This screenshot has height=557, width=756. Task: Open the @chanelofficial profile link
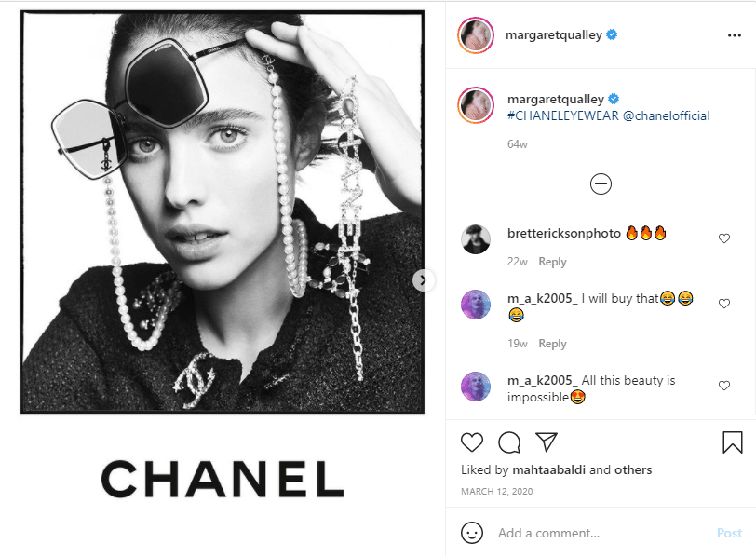click(x=668, y=115)
